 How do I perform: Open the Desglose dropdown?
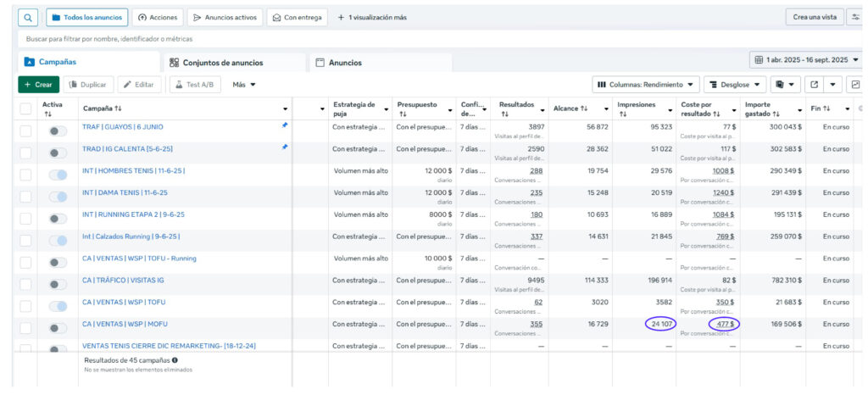point(735,85)
